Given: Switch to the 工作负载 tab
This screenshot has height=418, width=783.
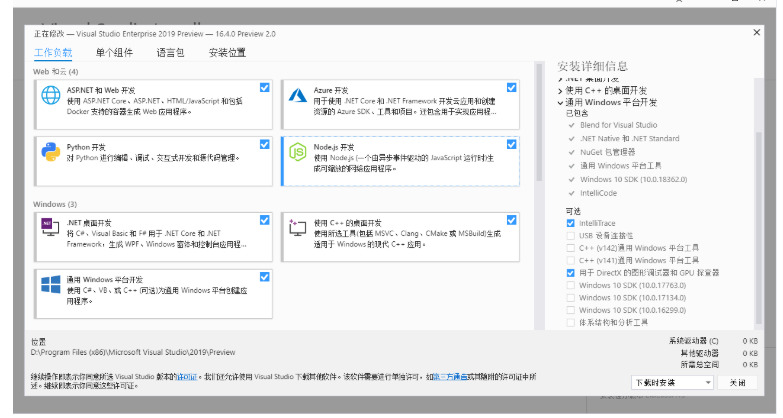Looking at the screenshot, I should pyautogui.click(x=53, y=52).
